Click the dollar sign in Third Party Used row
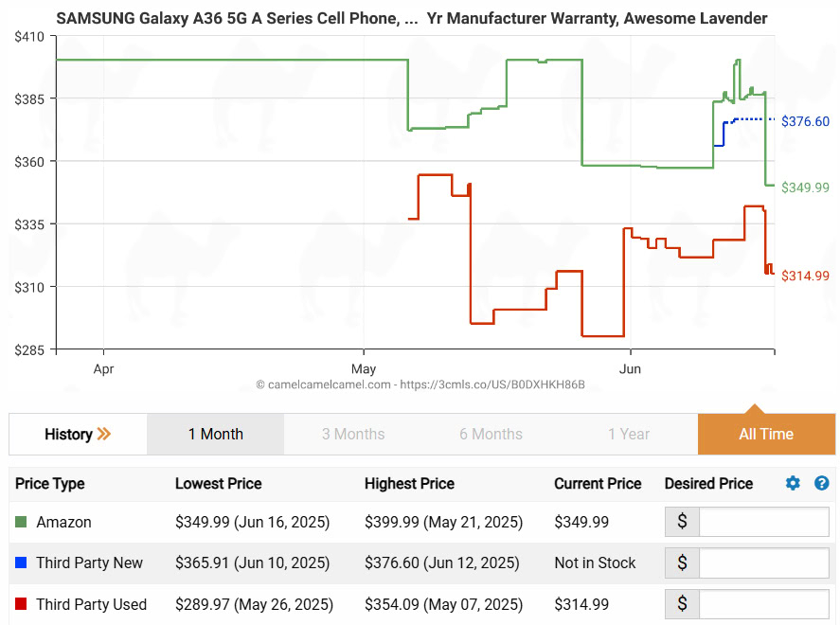Screen dimensions: 840x625 (x=682, y=604)
